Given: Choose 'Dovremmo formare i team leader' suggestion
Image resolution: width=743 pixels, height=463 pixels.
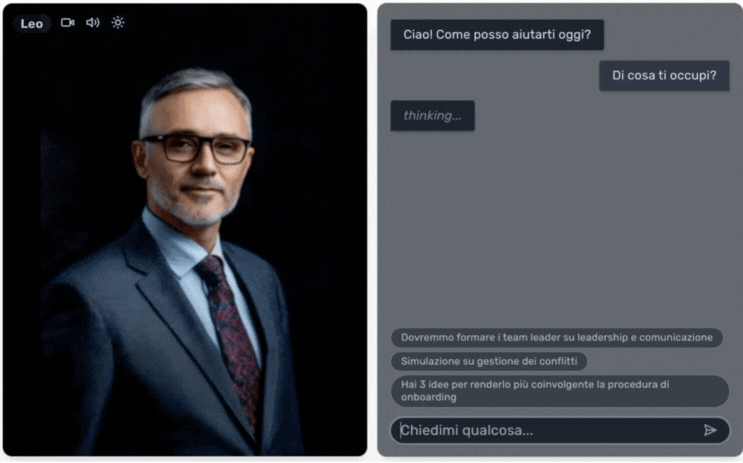Looking at the screenshot, I should [557, 337].
